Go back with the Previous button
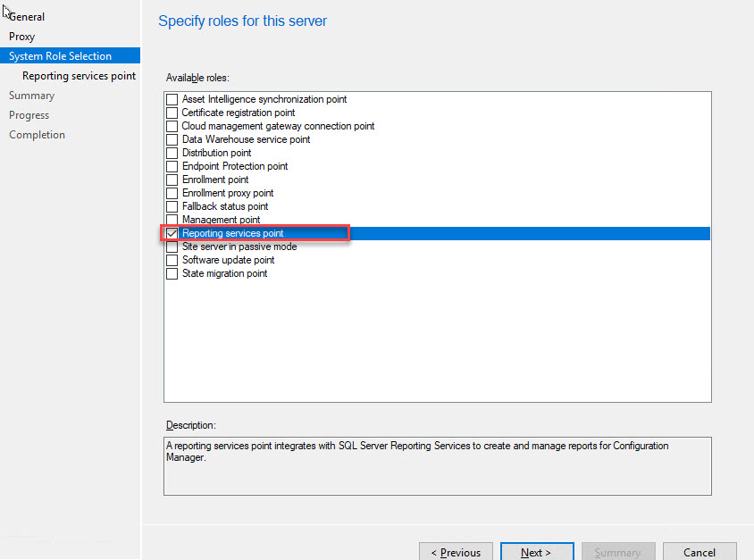Viewport: 754px width, 560px height. (x=456, y=552)
